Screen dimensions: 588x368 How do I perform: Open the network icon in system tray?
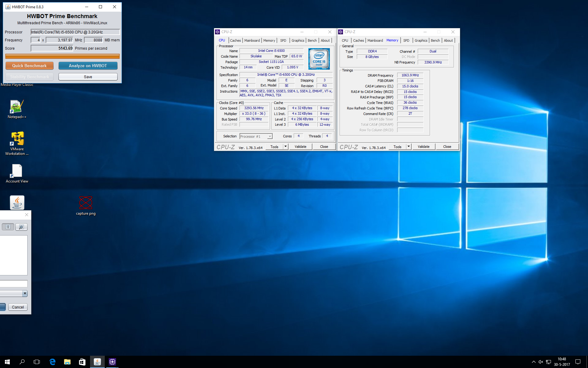pyautogui.click(x=548, y=362)
